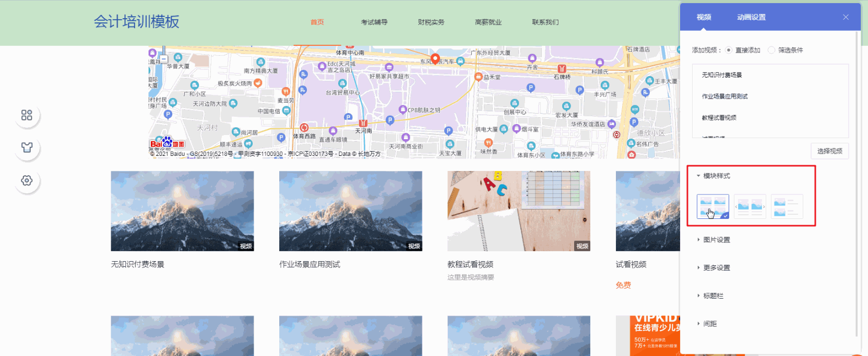This screenshot has height=356, width=868.
Task: Open the modules grid icon in left sidebar
Action: click(27, 115)
